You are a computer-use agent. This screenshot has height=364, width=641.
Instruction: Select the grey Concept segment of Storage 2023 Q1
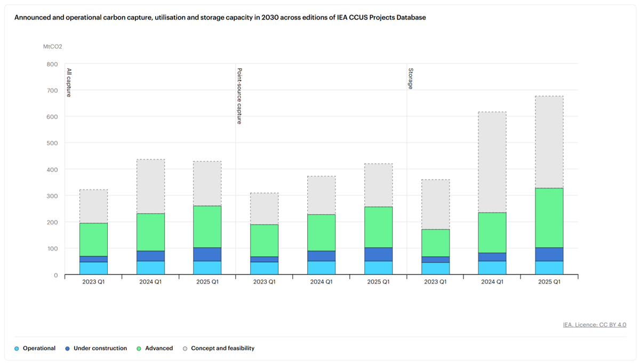pyautogui.click(x=436, y=205)
